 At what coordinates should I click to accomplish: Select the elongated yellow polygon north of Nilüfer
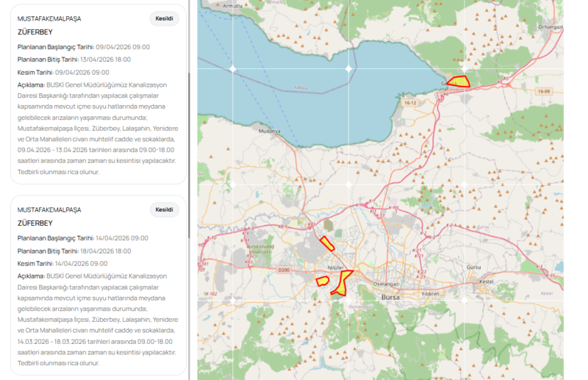(327, 243)
